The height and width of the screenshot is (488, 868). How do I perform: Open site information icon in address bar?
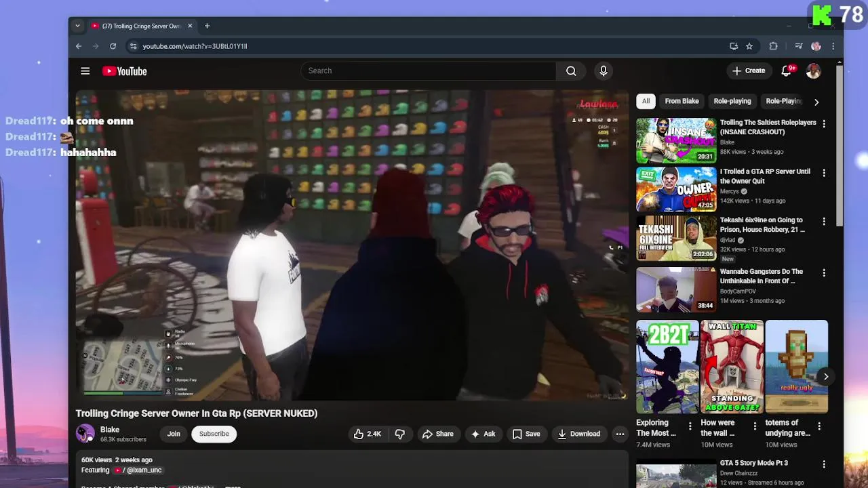tap(133, 46)
